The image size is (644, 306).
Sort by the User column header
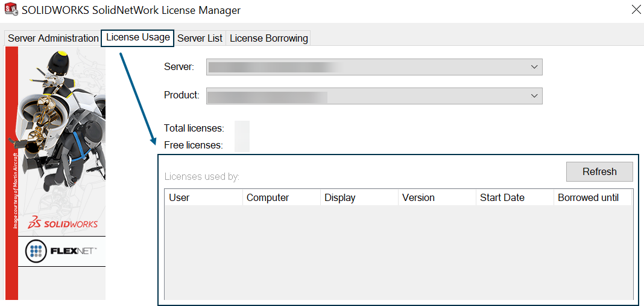[204, 197]
